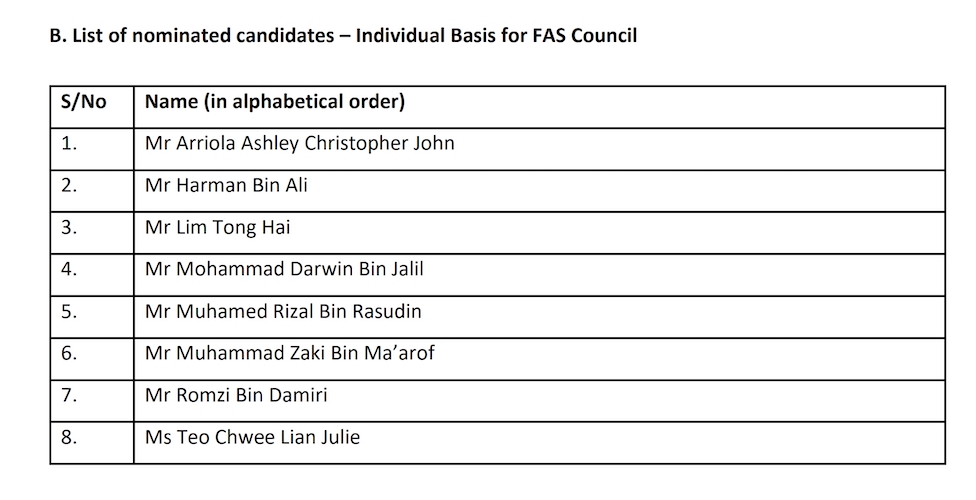Select serial number 2. cell
976x500 pixels.
(x=69, y=186)
